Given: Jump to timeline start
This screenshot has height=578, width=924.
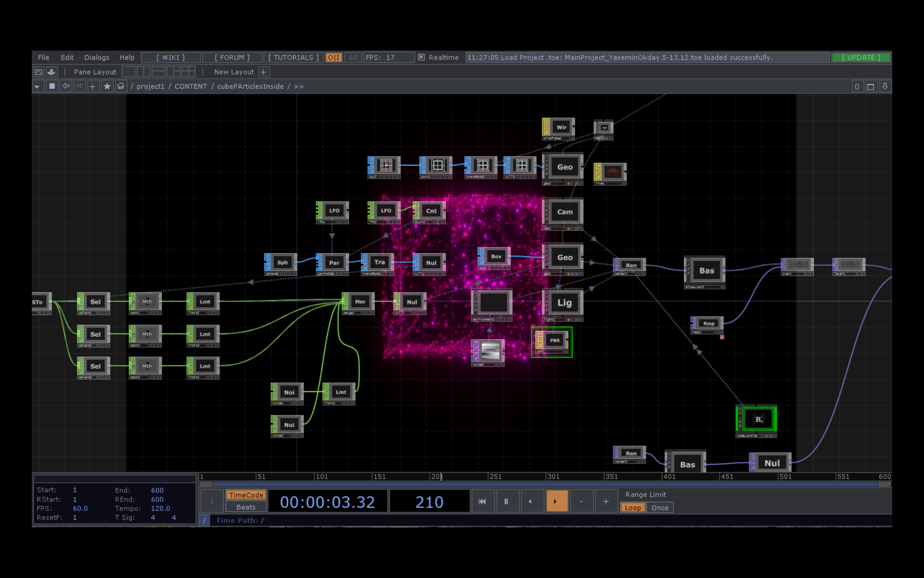Looking at the screenshot, I should [482, 501].
